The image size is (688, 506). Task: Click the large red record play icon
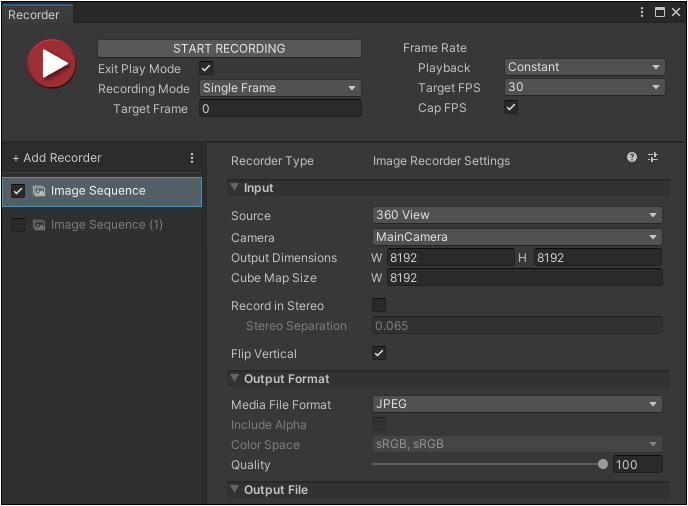point(51,65)
